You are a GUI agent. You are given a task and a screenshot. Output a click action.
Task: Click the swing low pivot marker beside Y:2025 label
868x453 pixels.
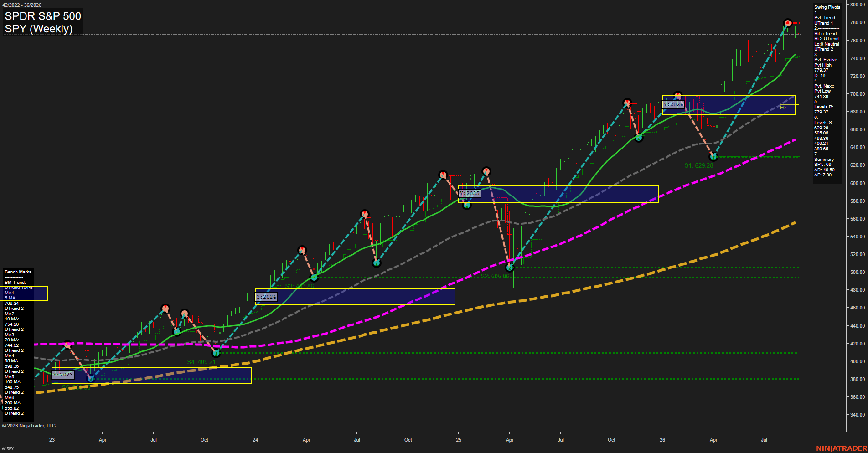pyautogui.click(x=467, y=205)
